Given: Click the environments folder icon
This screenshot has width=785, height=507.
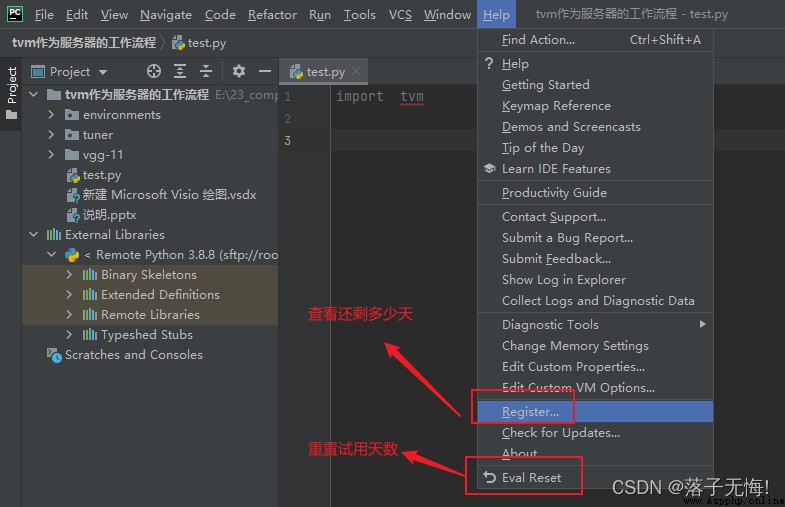Looking at the screenshot, I should [72, 115].
